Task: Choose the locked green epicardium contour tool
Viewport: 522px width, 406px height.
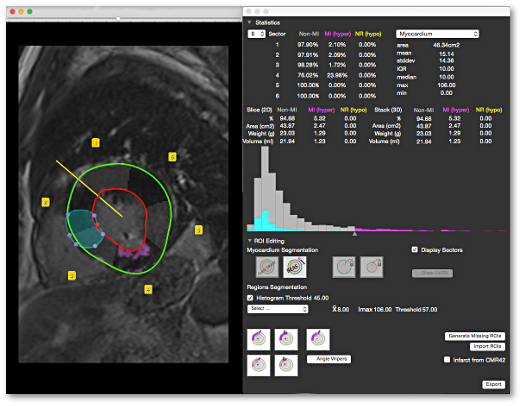Action: (x=344, y=267)
